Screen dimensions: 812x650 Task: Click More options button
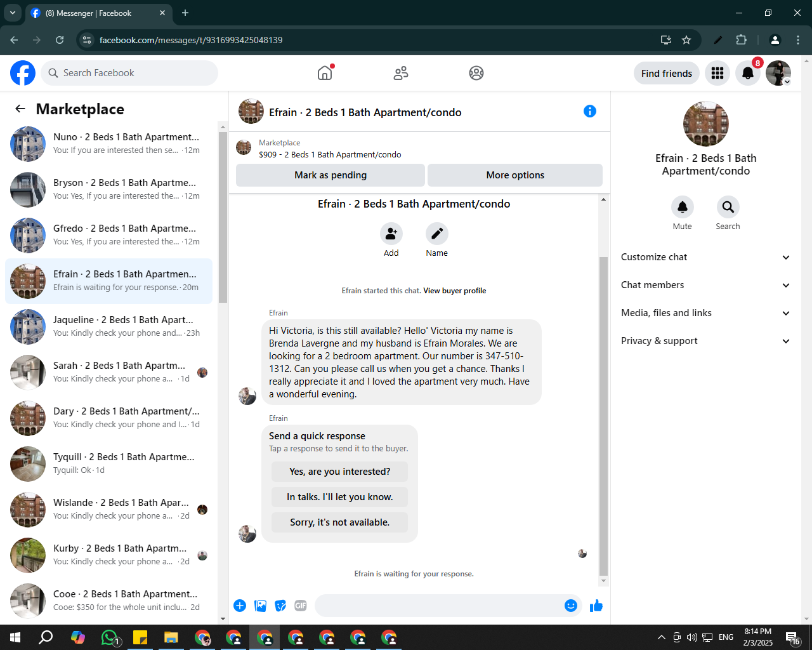click(x=515, y=175)
